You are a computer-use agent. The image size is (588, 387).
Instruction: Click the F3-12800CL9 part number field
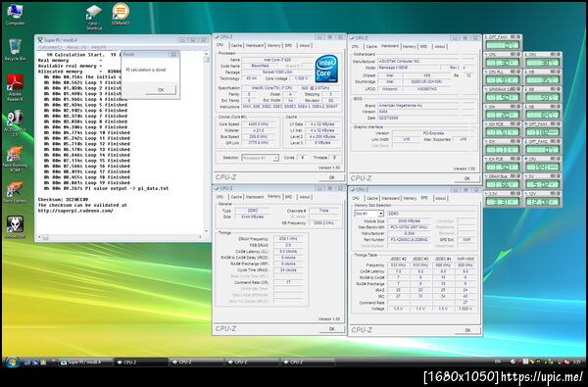click(x=409, y=240)
